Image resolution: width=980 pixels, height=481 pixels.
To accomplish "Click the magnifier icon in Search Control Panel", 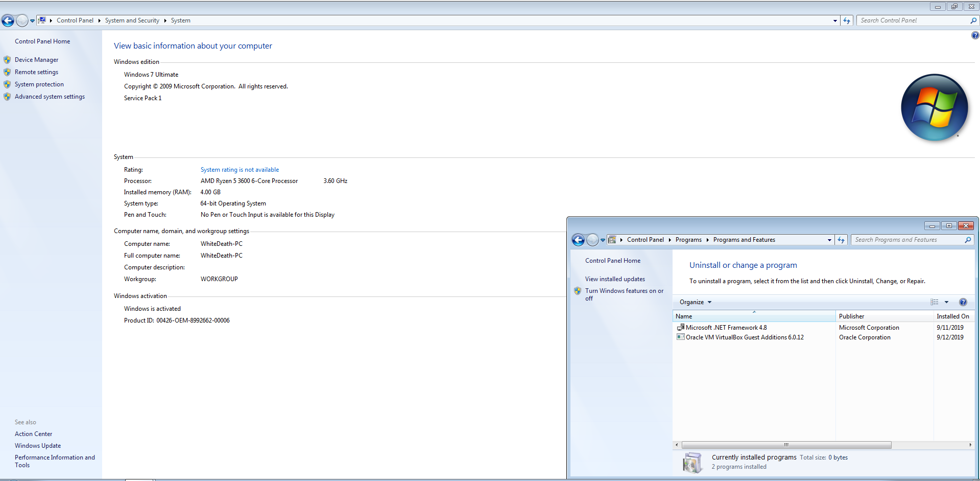I will (x=973, y=20).
